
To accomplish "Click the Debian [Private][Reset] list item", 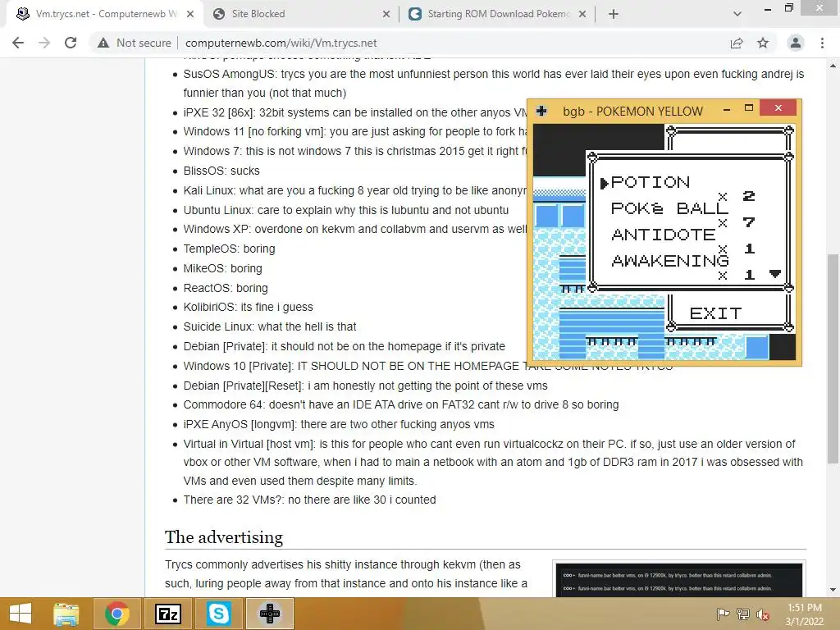I will point(365,386).
